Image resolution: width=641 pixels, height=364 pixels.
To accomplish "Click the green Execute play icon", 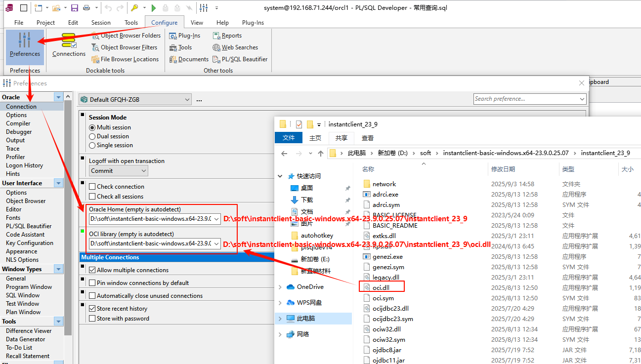I will pyautogui.click(x=154, y=8).
